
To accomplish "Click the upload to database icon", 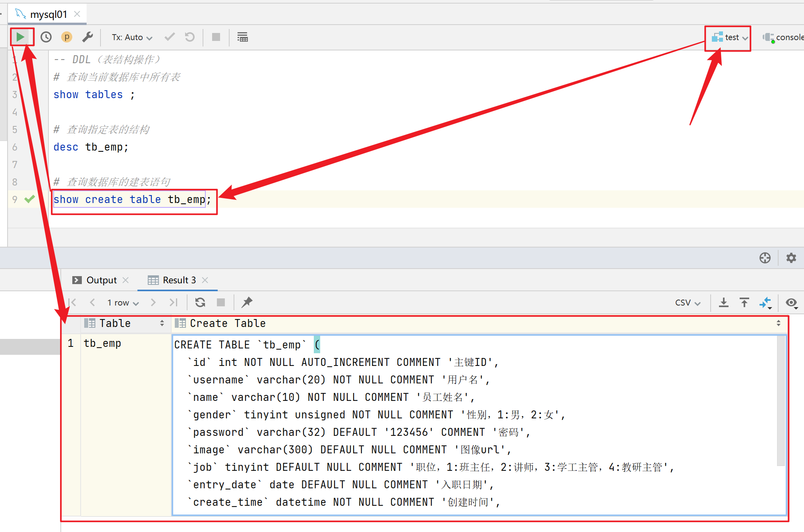I will tap(744, 302).
